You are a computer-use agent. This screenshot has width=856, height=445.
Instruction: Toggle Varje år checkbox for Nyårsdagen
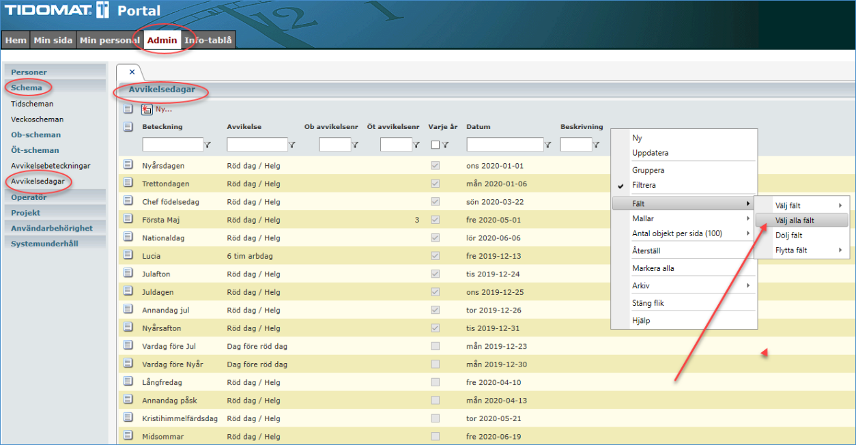[435, 165]
